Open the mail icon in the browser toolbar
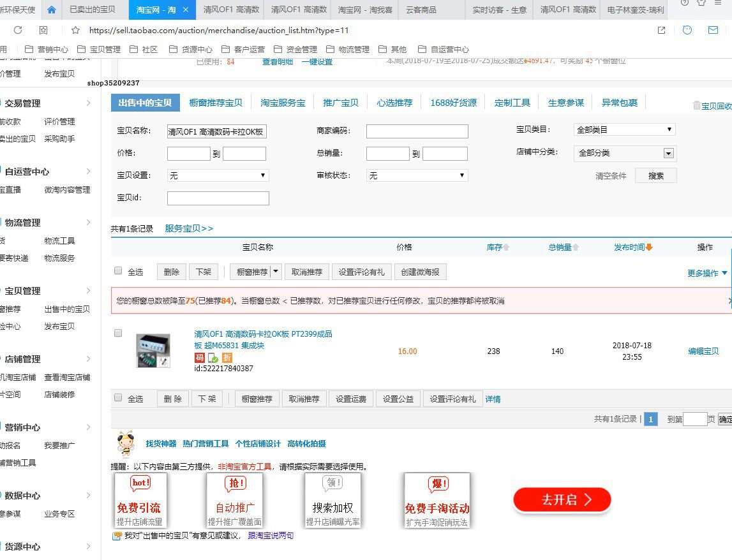 coord(713,31)
